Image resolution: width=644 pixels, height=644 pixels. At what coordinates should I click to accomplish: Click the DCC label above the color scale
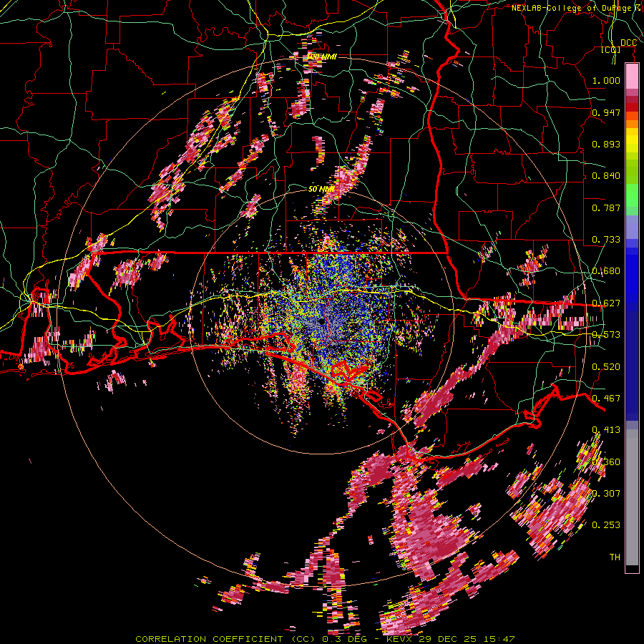628,43
